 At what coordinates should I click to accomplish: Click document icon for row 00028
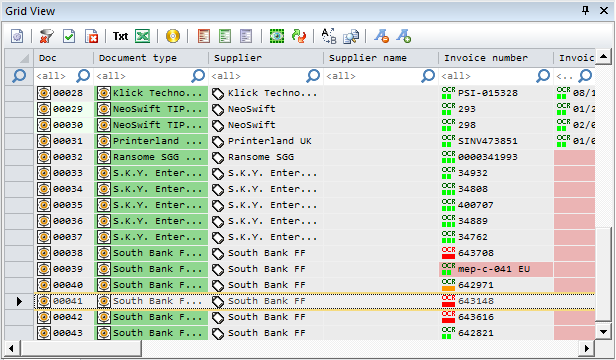point(44,94)
